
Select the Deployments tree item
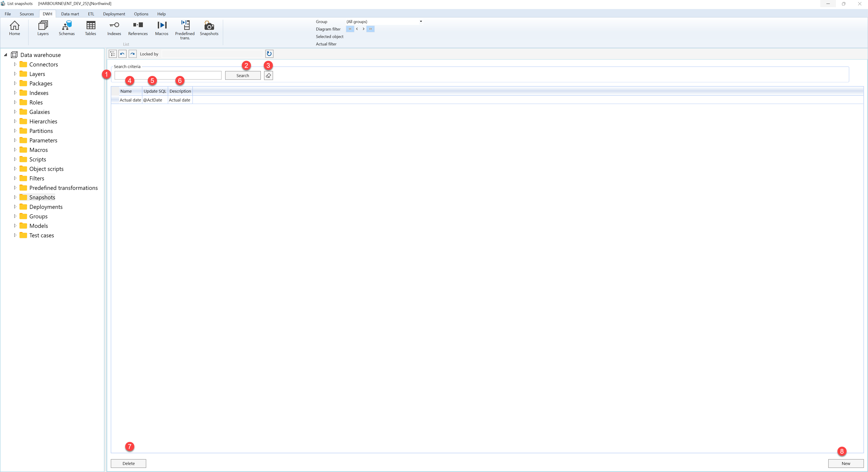[46, 207]
